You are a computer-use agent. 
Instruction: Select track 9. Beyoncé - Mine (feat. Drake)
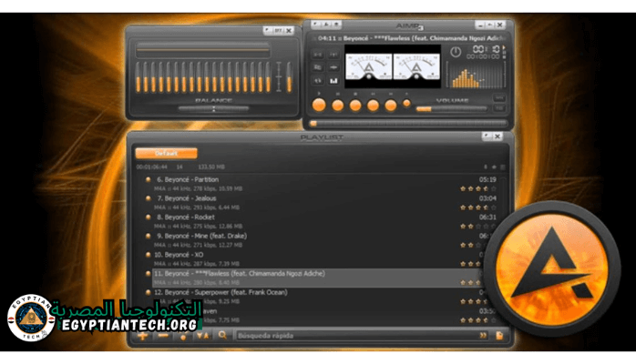(x=321, y=240)
